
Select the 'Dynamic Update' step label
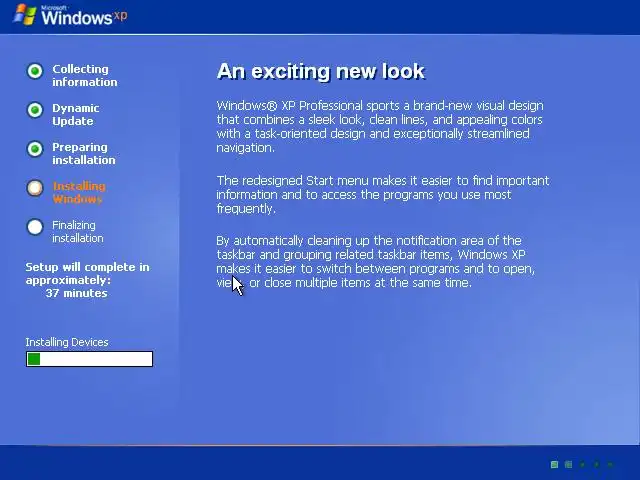point(76,114)
